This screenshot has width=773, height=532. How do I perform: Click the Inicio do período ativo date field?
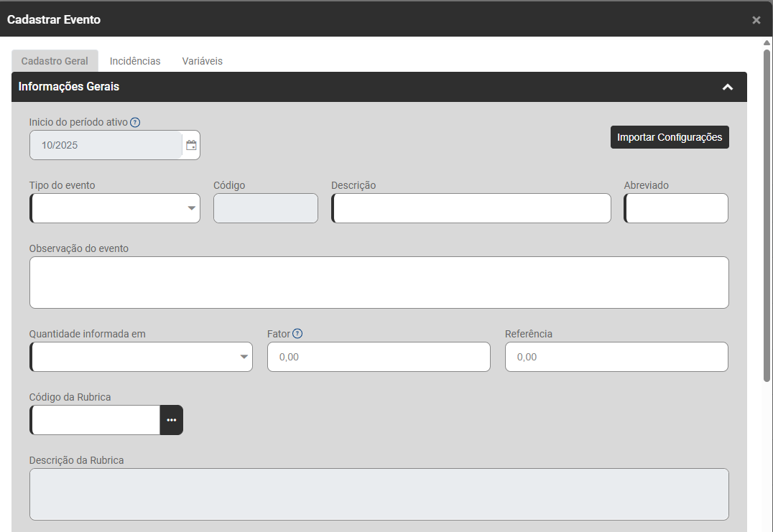(106, 145)
